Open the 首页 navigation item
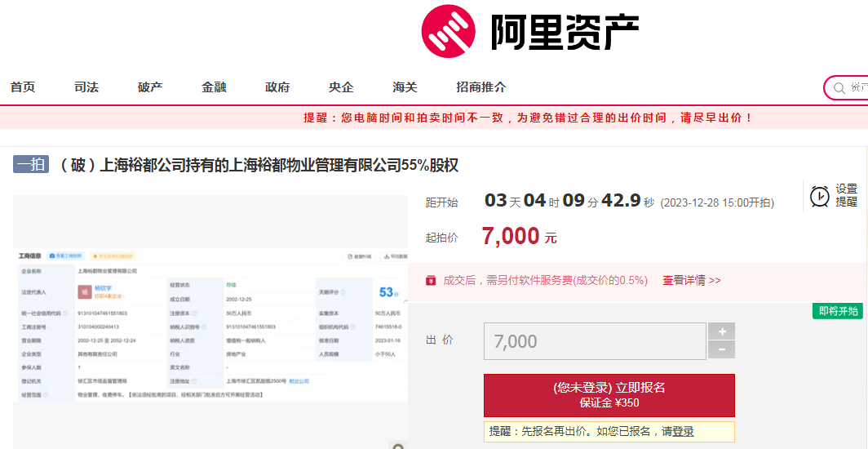The width and height of the screenshot is (868, 449). click(23, 87)
